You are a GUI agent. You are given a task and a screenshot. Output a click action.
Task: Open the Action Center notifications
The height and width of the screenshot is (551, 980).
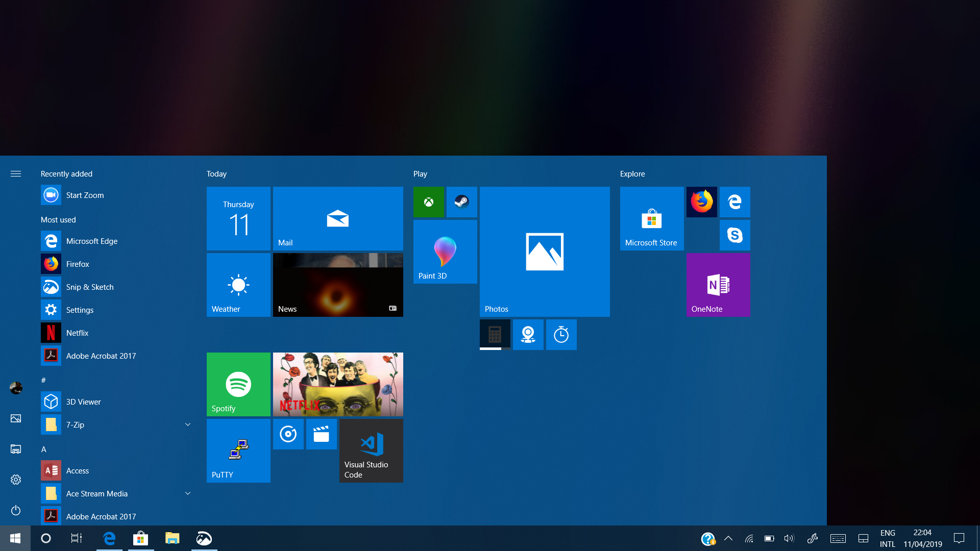click(959, 538)
